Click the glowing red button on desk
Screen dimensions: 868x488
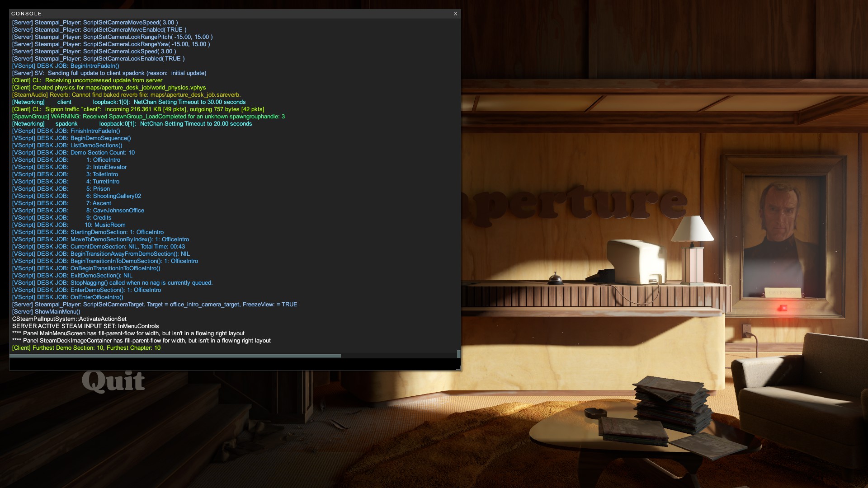(783, 308)
